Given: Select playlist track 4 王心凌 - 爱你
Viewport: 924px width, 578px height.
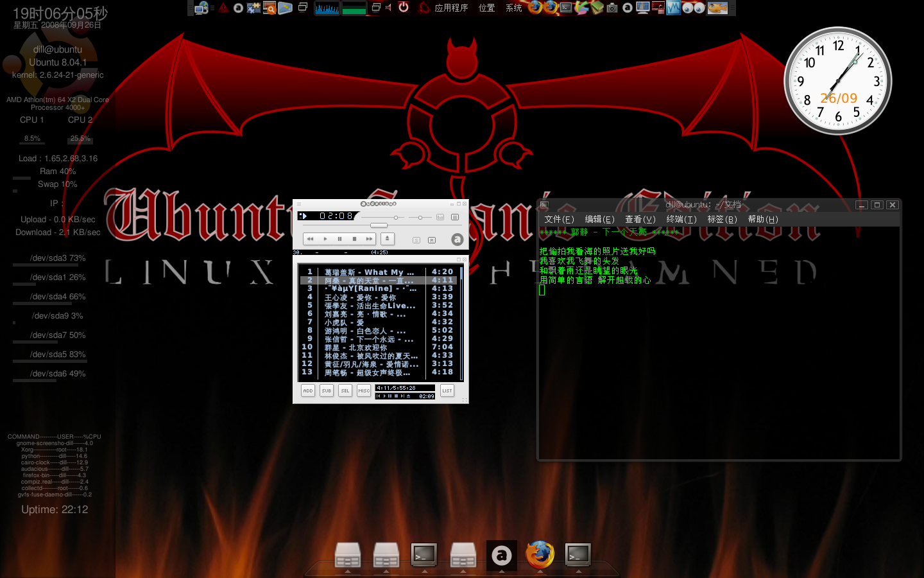Looking at the screenshot, I should click(x=378, y=297).
